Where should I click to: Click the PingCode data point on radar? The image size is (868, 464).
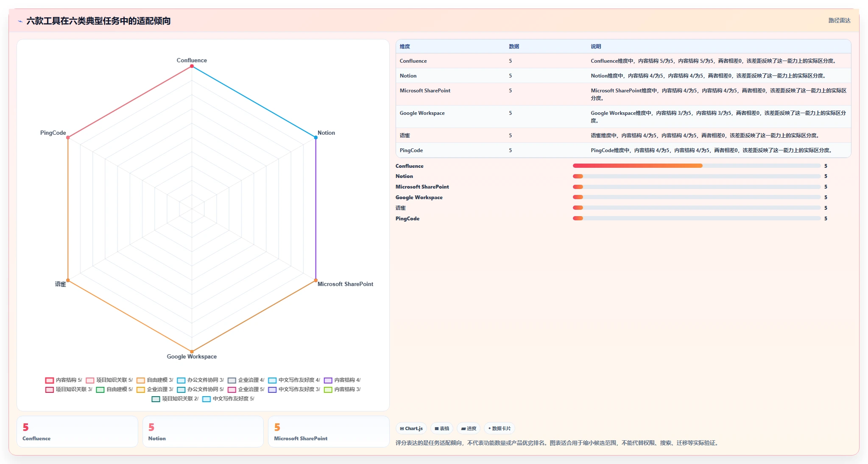(68, 138)
